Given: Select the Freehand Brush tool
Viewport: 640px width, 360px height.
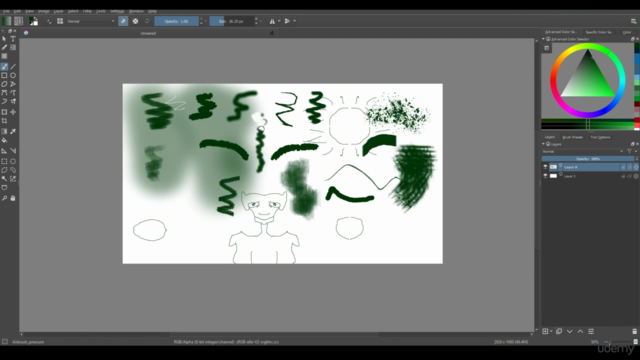Looking at the screenshot, I should click(4, 67).
